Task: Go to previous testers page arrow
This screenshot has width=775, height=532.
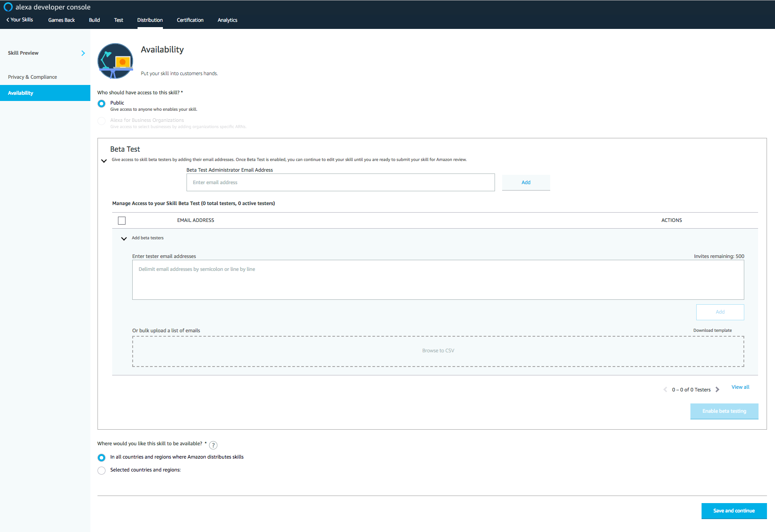Action: click(x=665, y=390)
